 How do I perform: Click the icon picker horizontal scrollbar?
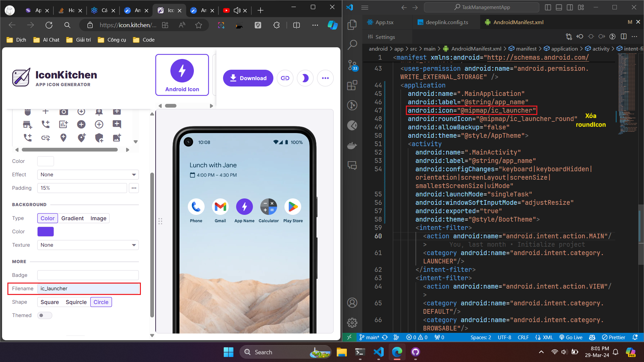(x=70, y=150)
